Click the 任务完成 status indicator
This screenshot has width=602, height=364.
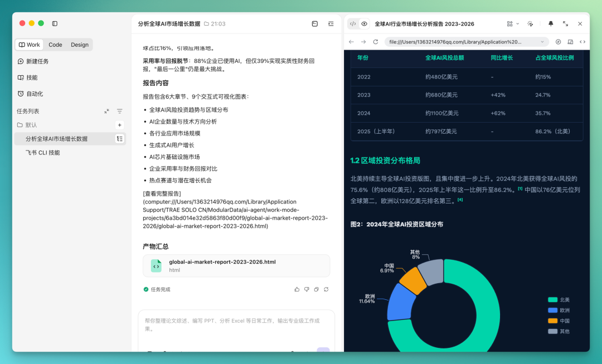pos(157,289)
